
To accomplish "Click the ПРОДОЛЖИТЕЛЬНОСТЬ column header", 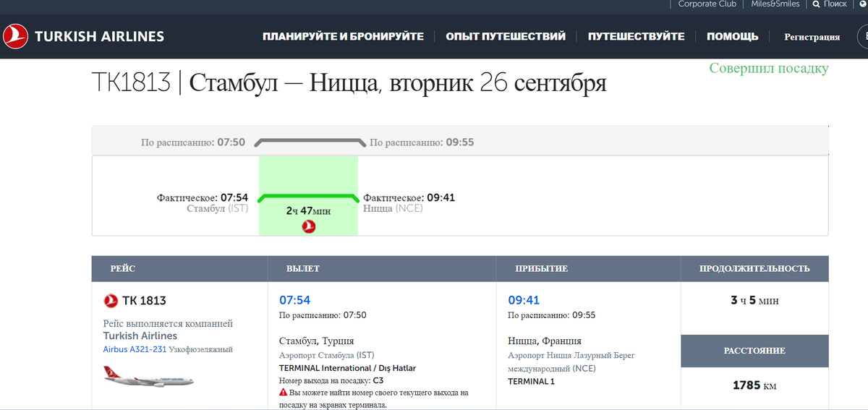I will point(754,268).
